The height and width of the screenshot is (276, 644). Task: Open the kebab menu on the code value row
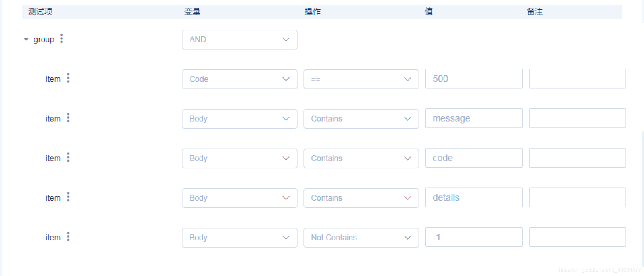click(x=68, y=157)
